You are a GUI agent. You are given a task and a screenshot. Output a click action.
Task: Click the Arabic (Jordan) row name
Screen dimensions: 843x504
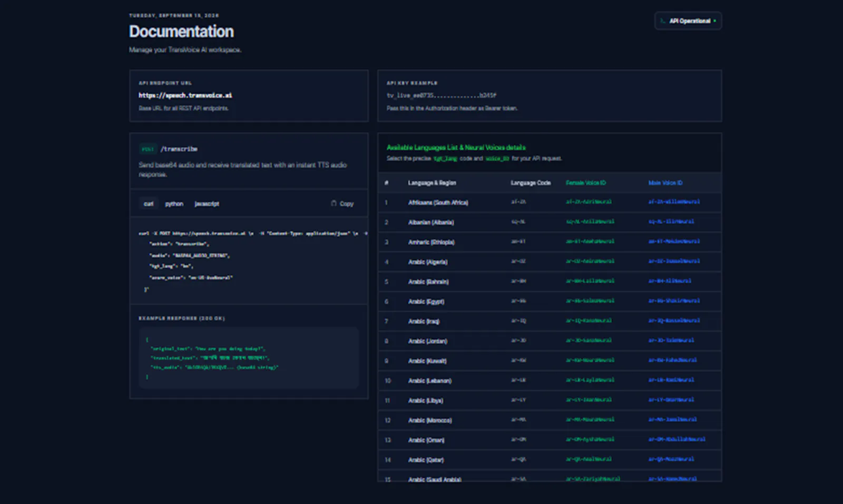click(427, 341)
